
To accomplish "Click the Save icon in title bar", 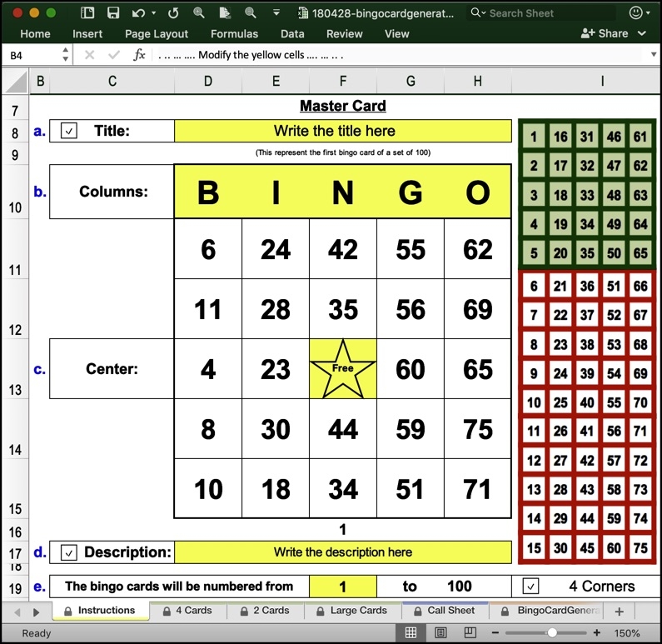I will [x=113, y=13].
